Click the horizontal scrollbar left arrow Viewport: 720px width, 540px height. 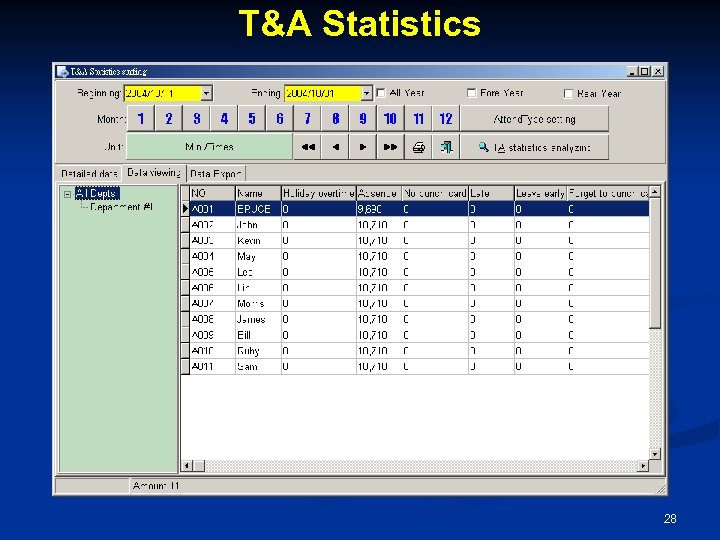(x=186, y=466)
